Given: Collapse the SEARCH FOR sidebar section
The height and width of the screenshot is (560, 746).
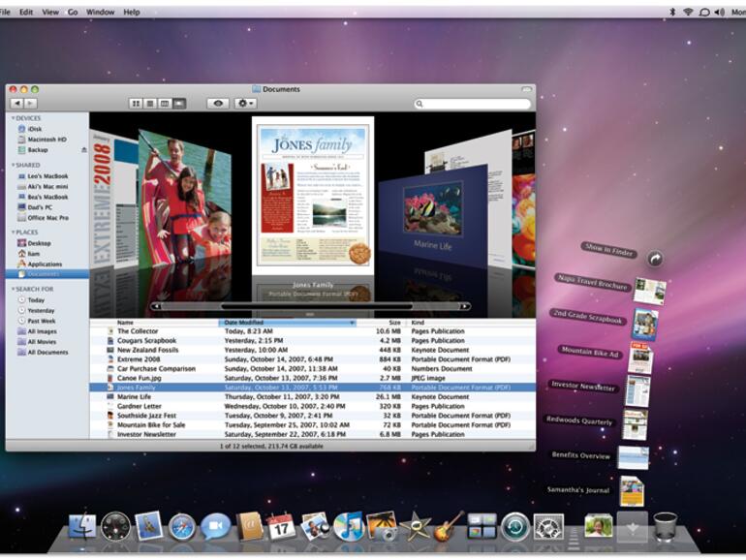Looking at the screenshot, I should coord(13,290).
